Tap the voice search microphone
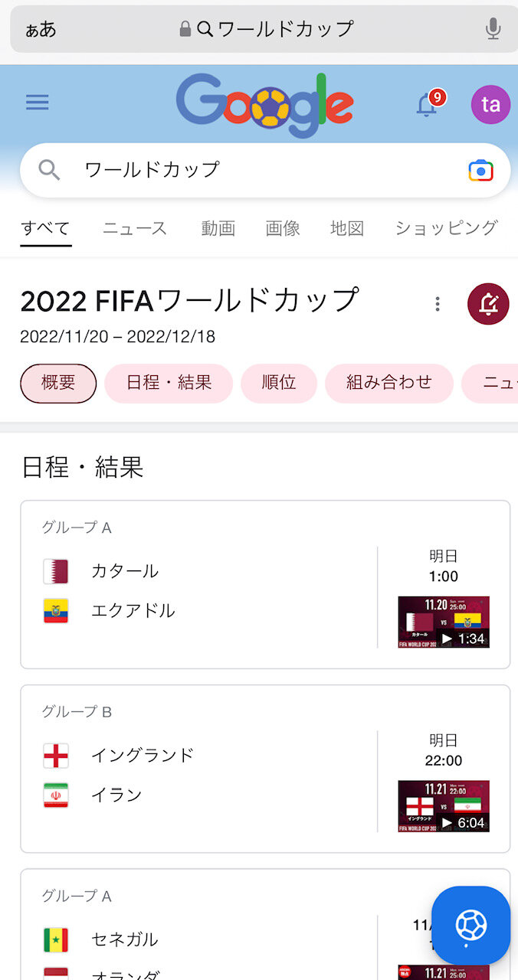The height and width of the screenshot is (980, 518). click(493, 29)
